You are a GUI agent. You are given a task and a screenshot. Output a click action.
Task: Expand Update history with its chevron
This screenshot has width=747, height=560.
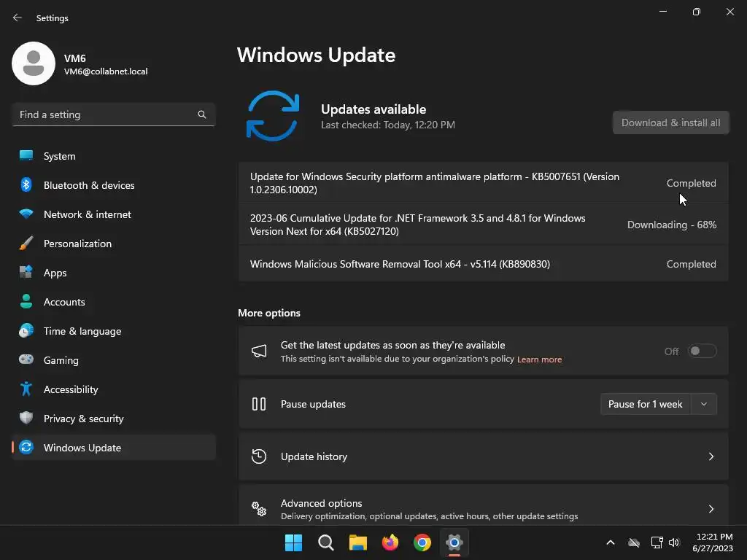click(711, 456)
